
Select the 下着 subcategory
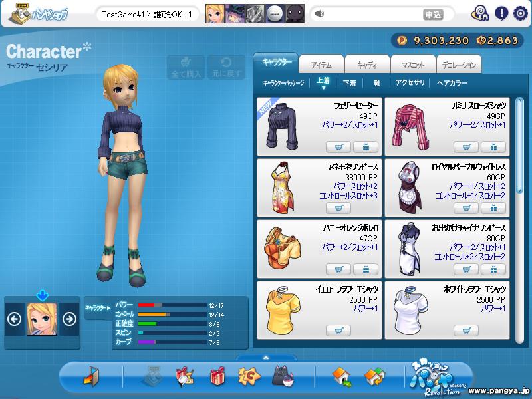tap(350, 83)
